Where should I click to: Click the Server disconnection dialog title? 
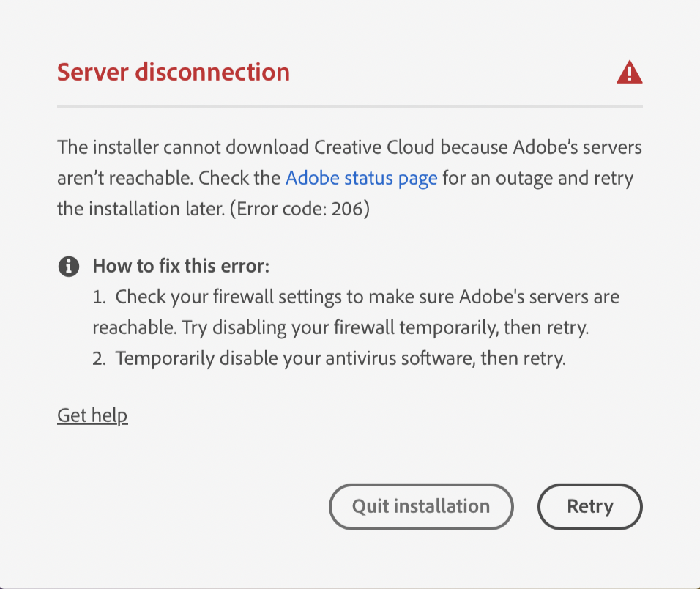pos(173,72)
